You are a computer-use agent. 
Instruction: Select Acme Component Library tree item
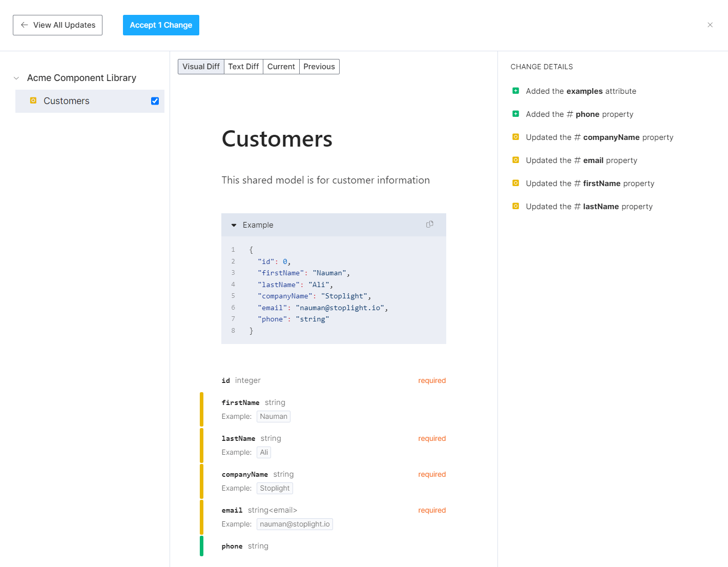click(x=81, y=78)
